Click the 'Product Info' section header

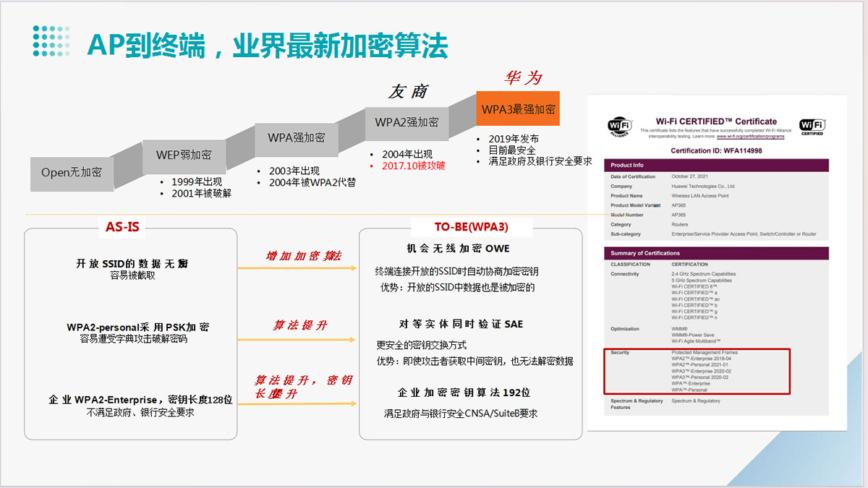click(717, 165)
